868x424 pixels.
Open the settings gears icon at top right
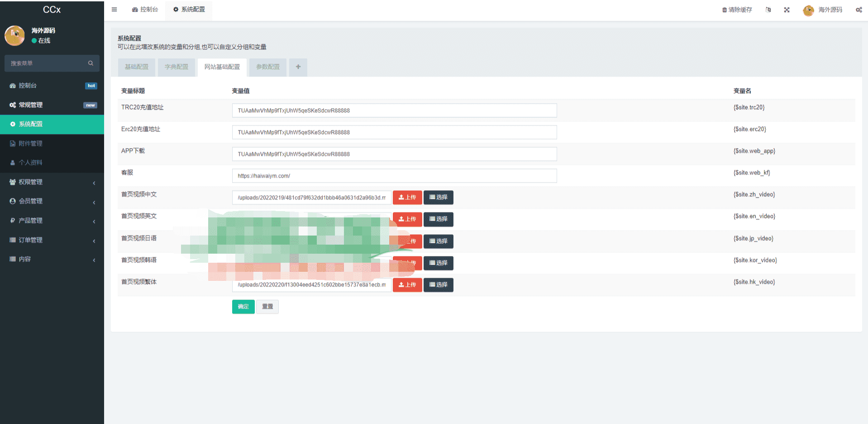tap(858, 10)
